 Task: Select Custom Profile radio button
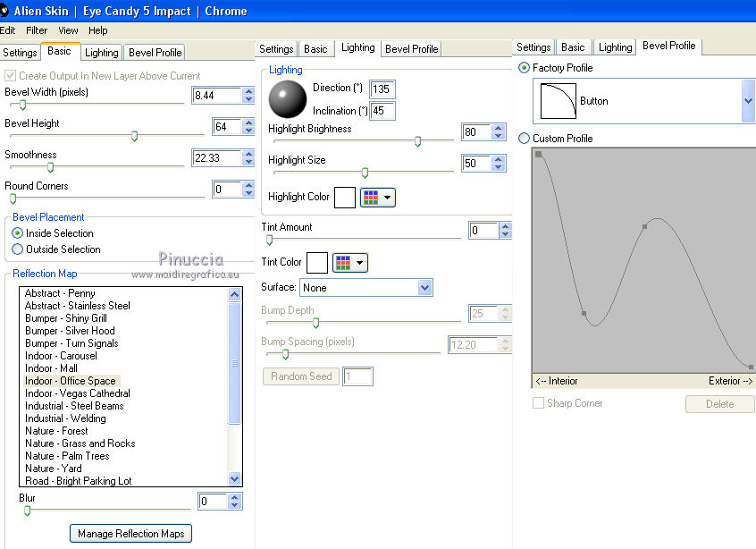coord(524,139)
